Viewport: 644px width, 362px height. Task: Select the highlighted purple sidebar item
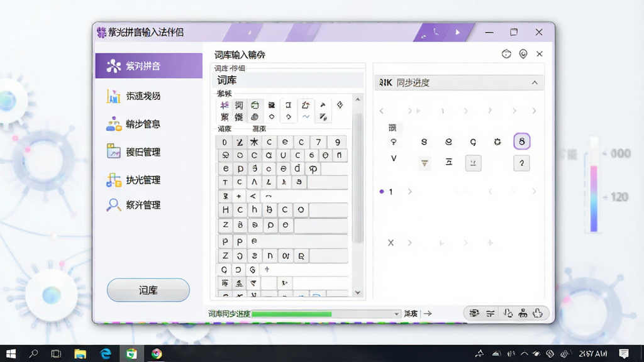point(148,65)
